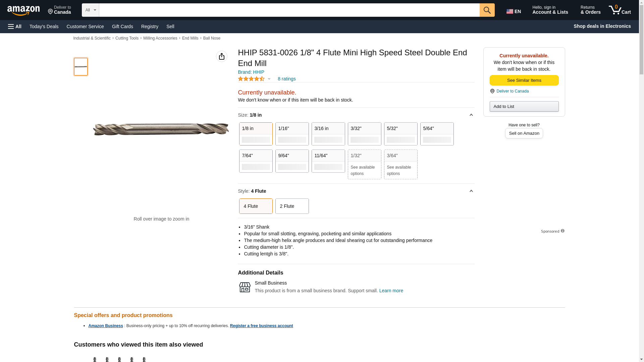Viewport: 644px width, 362px height.
Task: Click into the Amazon search field
Action: pyautogui.click(x=289, y=10)
